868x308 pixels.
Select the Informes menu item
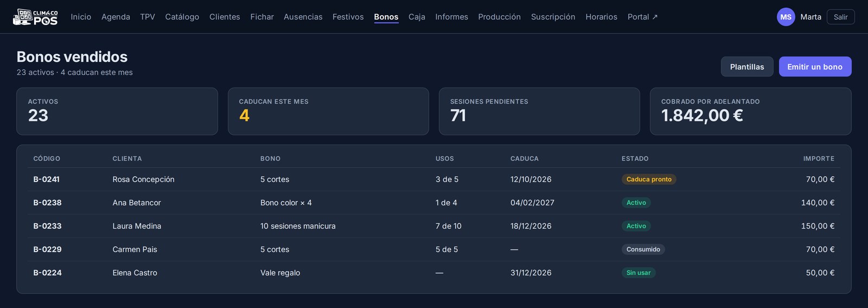tap(451, 17)
